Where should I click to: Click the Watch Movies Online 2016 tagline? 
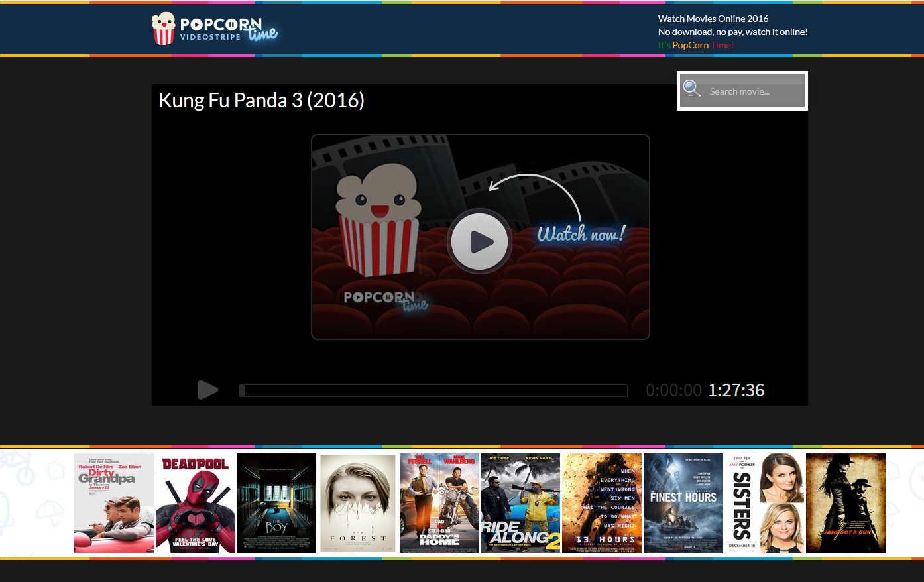click(x=713, y=19)
